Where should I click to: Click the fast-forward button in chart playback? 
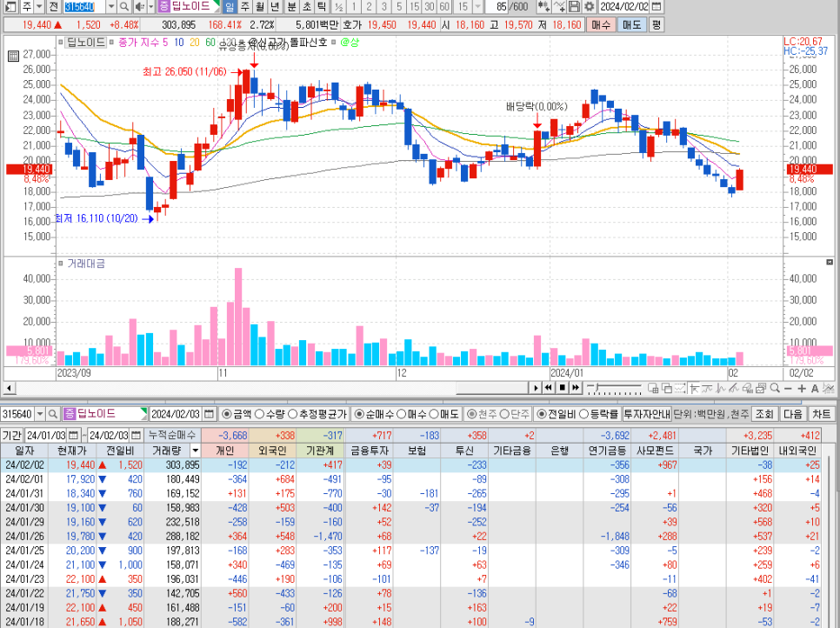pyautogui.click(x=576, y=388)
